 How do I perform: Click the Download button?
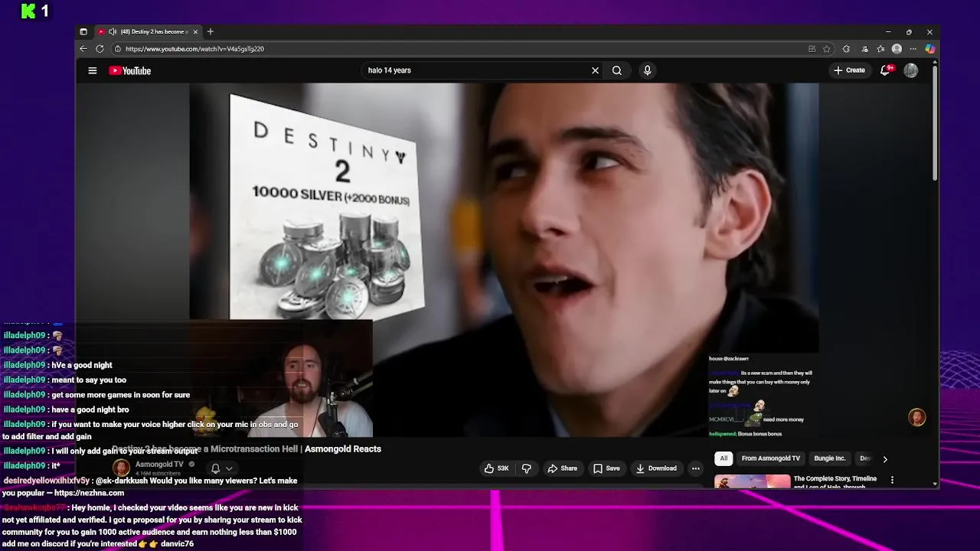pyautogui.click(x=656, y=468)
